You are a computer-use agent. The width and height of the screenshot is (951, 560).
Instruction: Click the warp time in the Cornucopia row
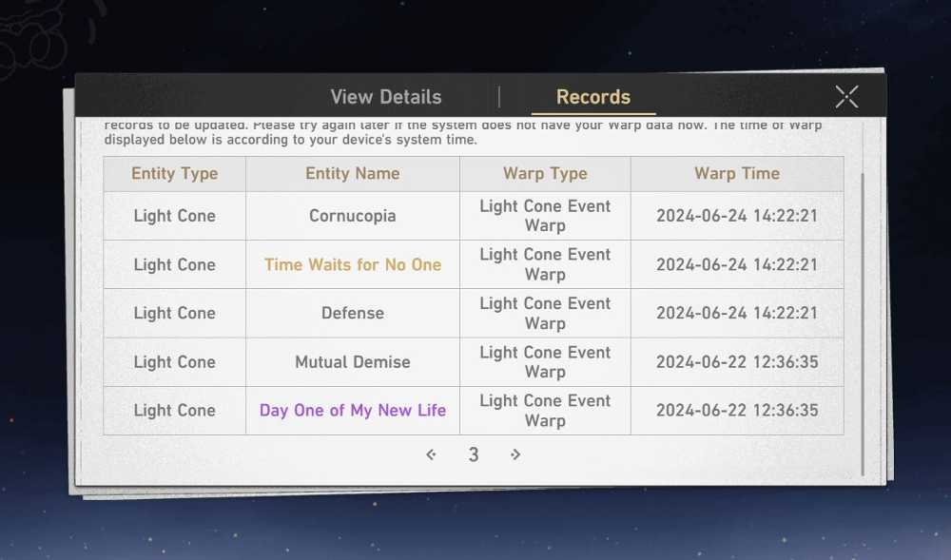(737, 216)
